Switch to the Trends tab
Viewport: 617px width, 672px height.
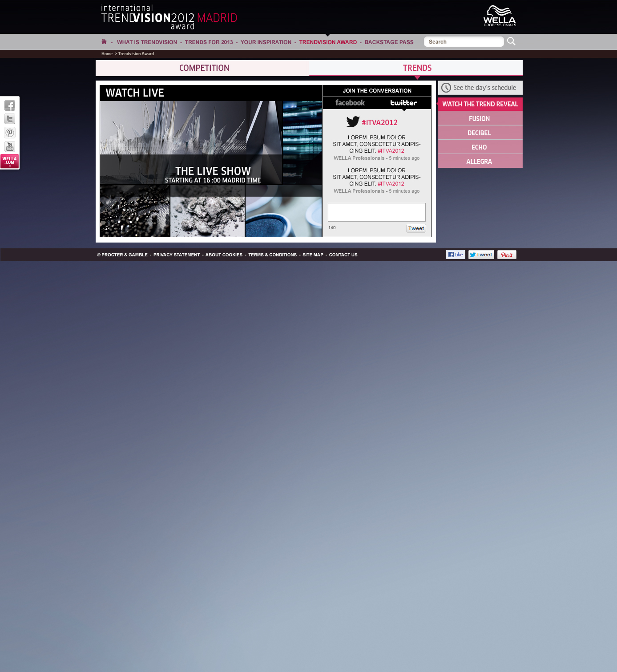416,68
